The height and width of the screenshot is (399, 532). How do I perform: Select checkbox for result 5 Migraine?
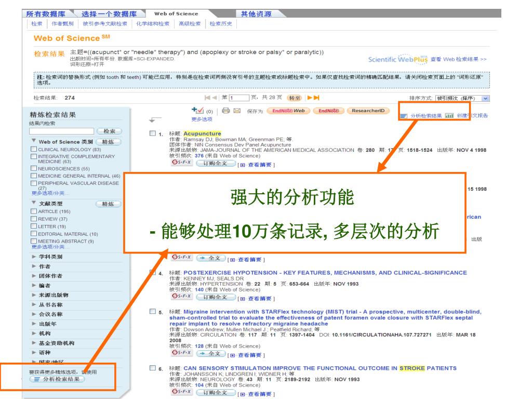153,312
